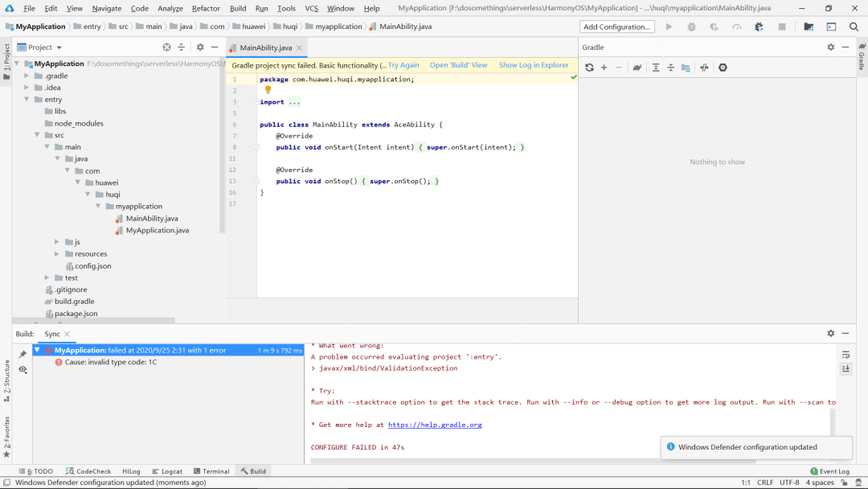Image resolution: width=868 pixels, height=489 pixels.
Task: Open the Build menu
Action: (238, 8)
